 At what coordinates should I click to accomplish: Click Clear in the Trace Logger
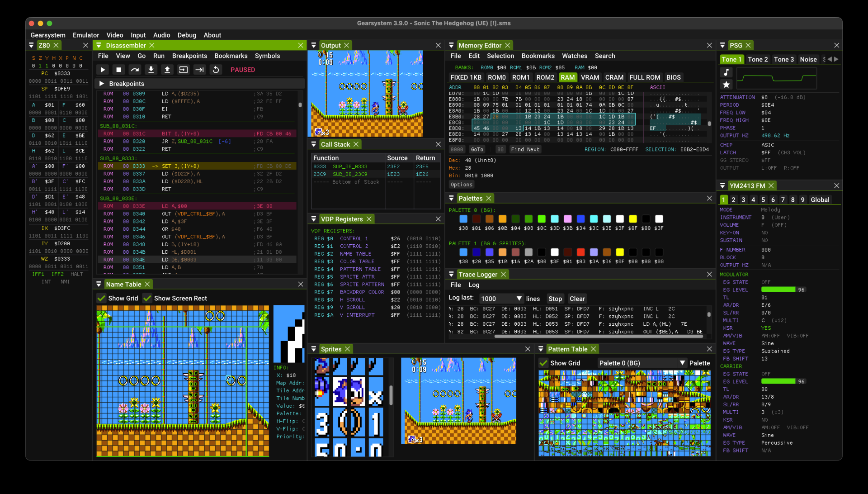[577, 299]
